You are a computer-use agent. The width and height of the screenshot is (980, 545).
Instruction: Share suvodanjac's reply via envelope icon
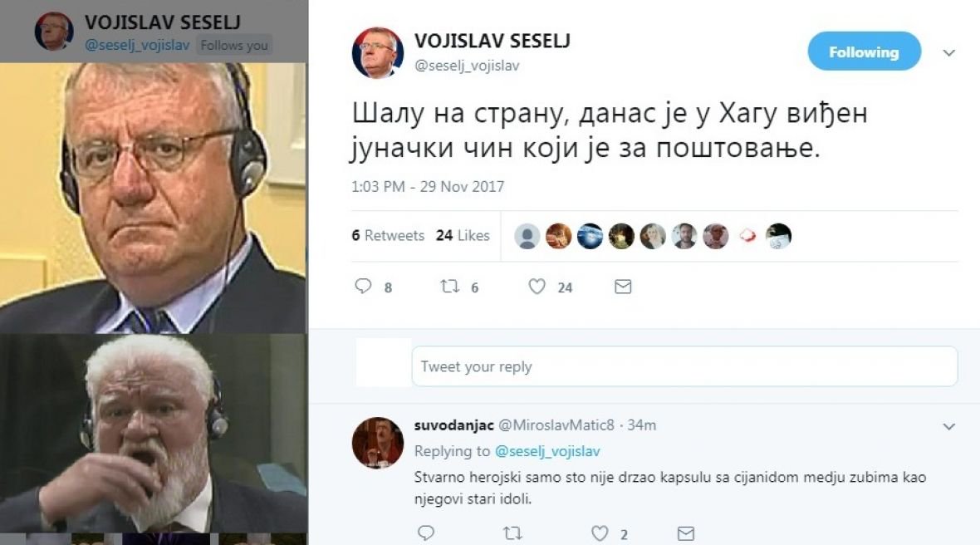click(x=686, y=533)
